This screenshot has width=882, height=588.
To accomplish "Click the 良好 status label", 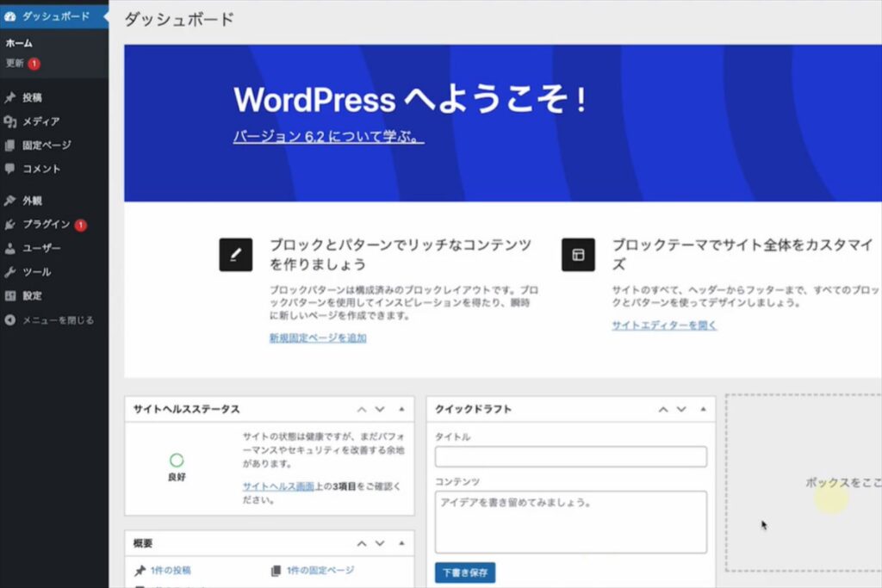I will 177,477.
